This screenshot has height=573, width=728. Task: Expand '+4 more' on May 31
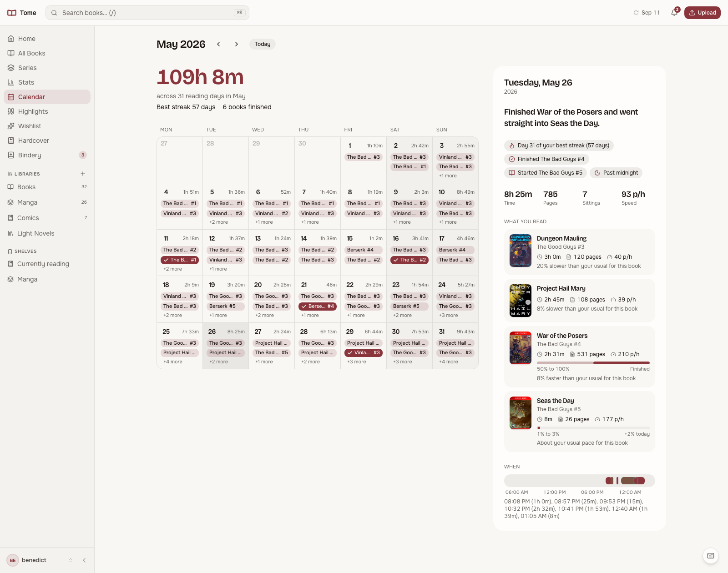coord(449,362)
